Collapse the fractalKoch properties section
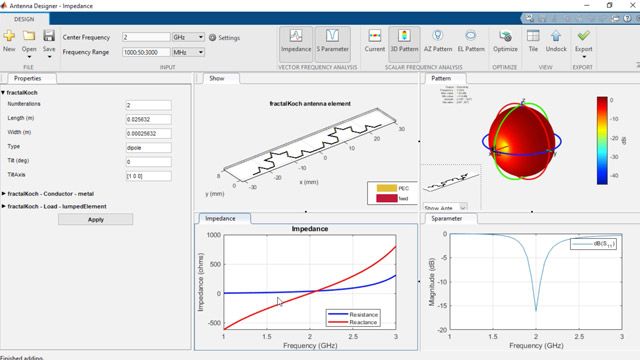This screenshot has height=360, width=640. tap(3, 93)
